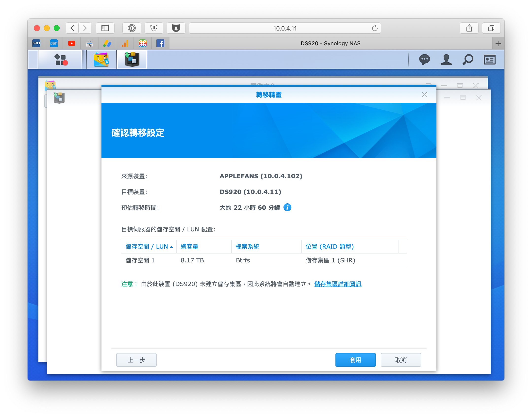Click the source device APPLEFANS (10.0.4.102) text
Viewport: 532px width, 417px height.
[x=261, y=176]
